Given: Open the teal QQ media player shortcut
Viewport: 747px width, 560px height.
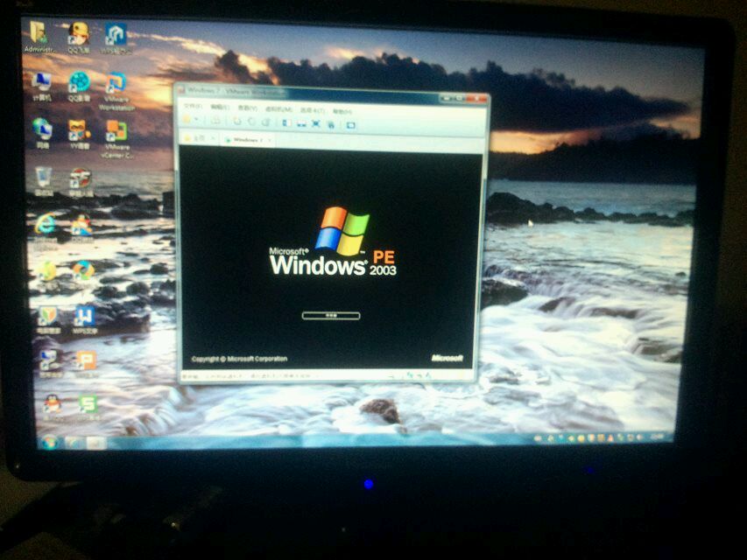Looking at the screenshot, I should 79,87.
